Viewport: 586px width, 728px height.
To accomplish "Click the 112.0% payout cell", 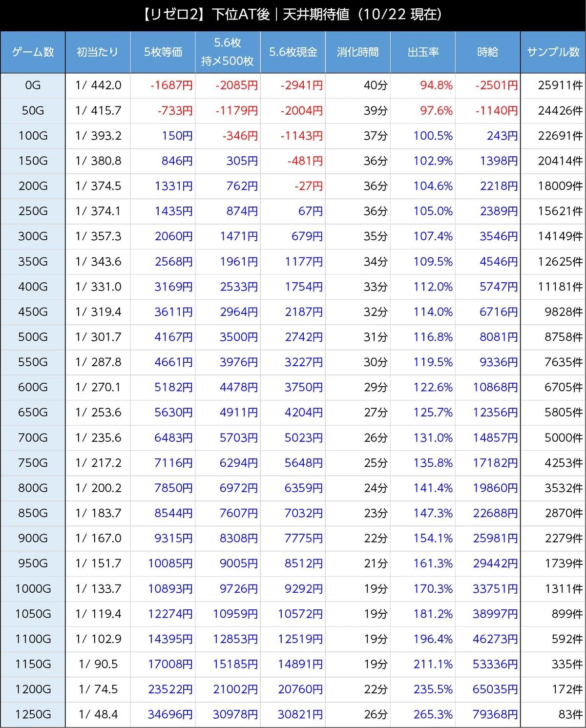I will click(423, 287).
